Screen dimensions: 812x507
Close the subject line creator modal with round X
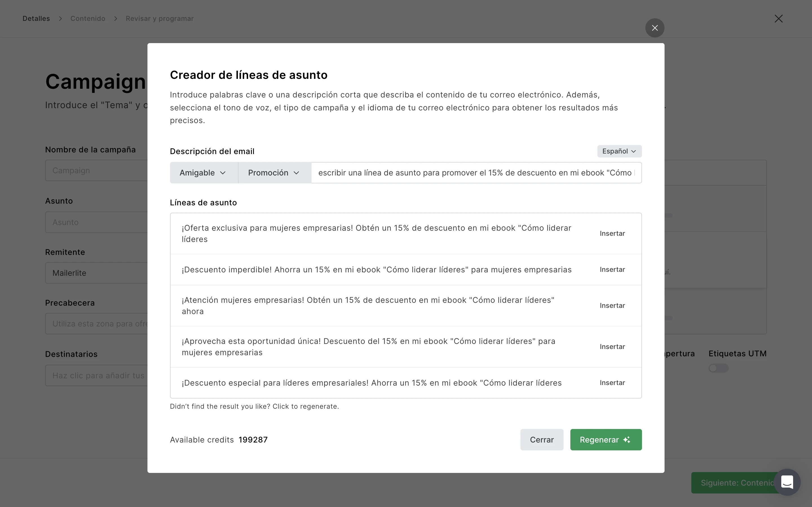tap(655, 28)
